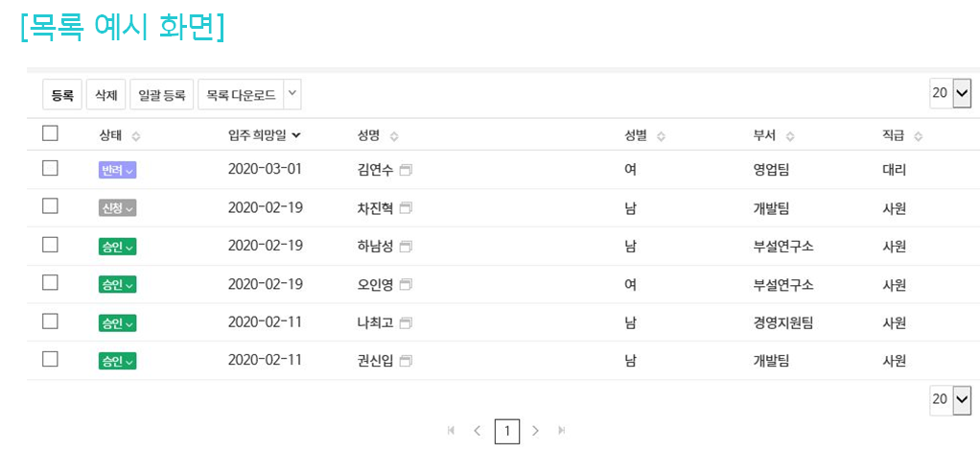Go to next page arrow
This screenshot has height=452, width=980.
[x=536, y=431]
